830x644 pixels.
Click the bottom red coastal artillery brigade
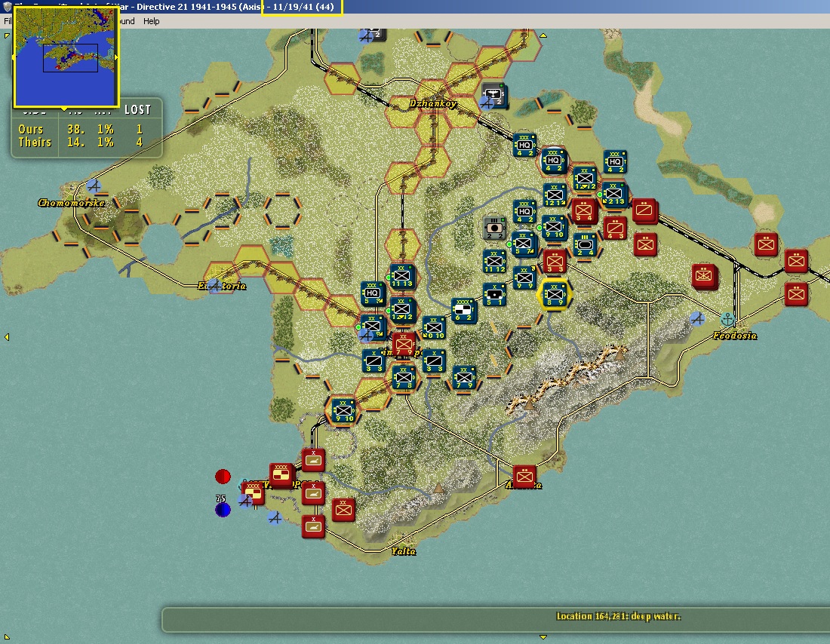313,526
